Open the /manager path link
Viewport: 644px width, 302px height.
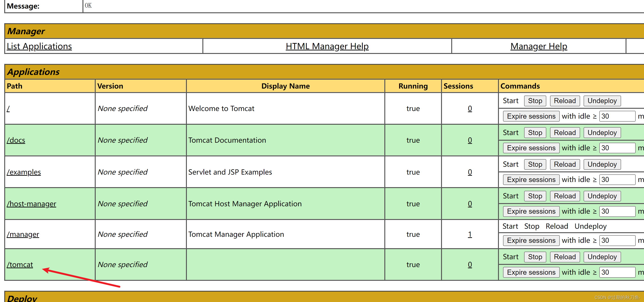23,234
